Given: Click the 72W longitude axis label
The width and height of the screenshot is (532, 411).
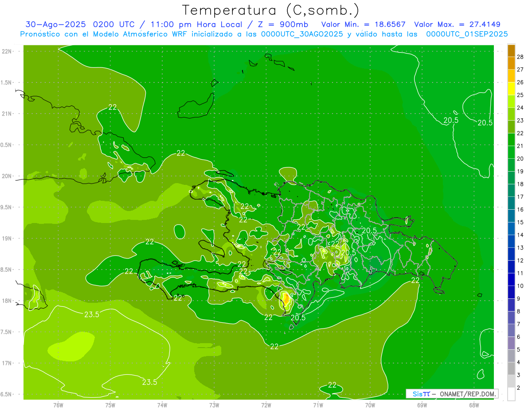Looking at the screenshot, I should (266, 405).
